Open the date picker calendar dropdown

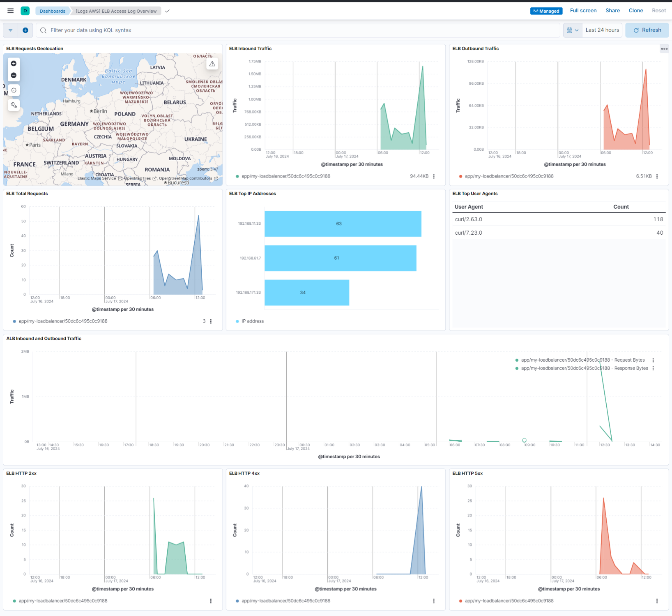coord(572,30)
